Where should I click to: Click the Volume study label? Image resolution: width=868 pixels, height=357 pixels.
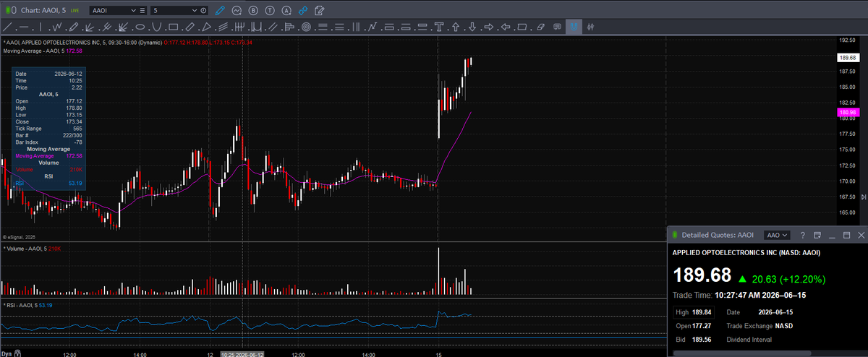32,249
